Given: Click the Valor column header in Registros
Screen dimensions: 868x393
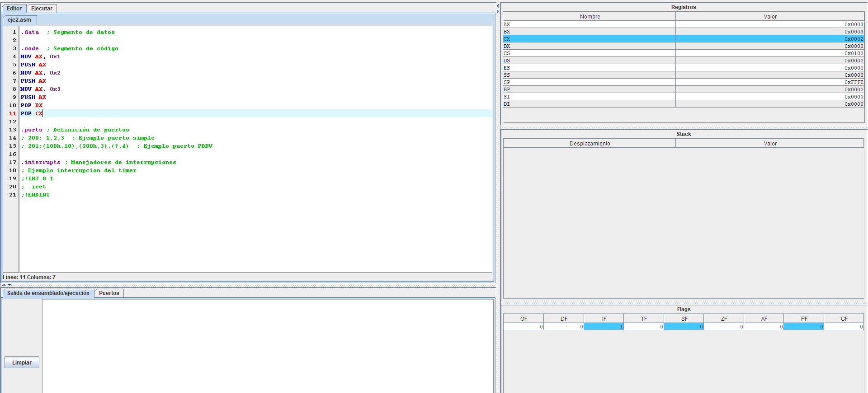Looking at the screenshot, I should pos(770,17).
